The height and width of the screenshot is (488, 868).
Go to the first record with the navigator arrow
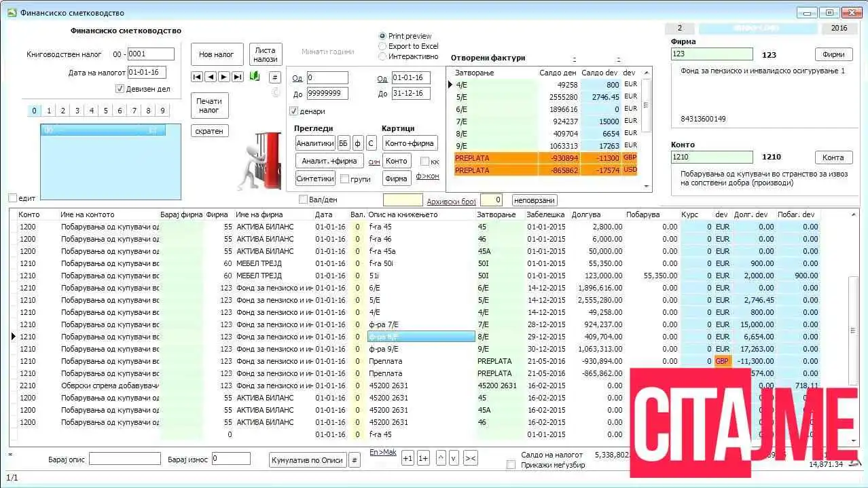pyautogui.click(x=197, y=77)
